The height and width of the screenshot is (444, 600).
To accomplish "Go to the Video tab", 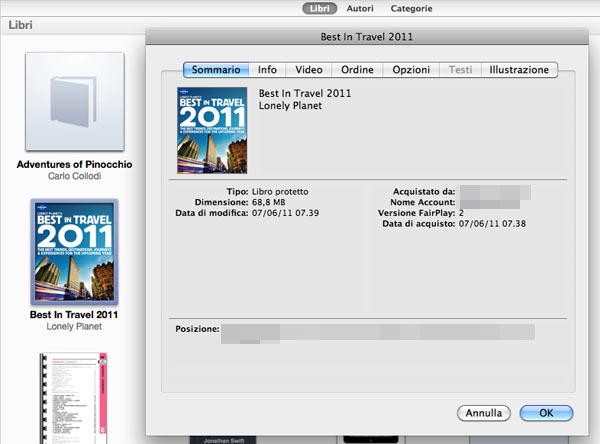I will (309, 70).
